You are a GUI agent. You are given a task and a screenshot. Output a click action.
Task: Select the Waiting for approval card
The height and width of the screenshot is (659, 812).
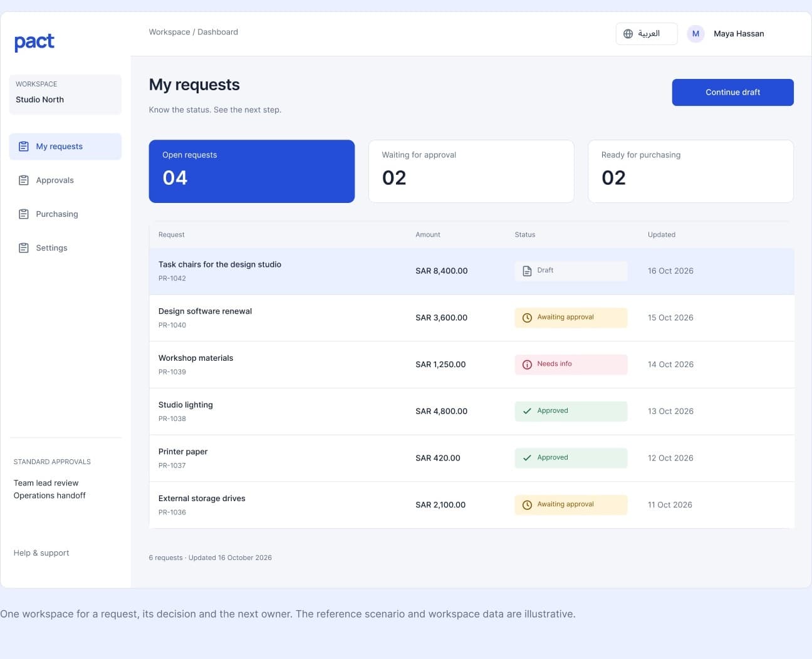[471, 171]
